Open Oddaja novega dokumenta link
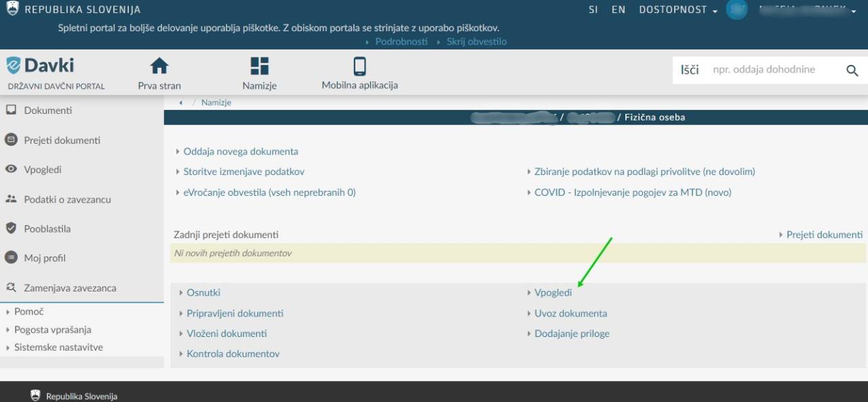Screen dimensions: 868x402 coord(240,152)
